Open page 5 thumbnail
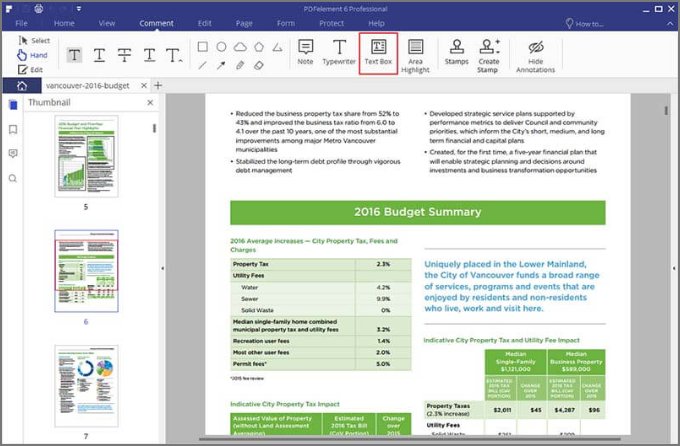This screenshot has width=680, height=446. click(x=86, y=156)
